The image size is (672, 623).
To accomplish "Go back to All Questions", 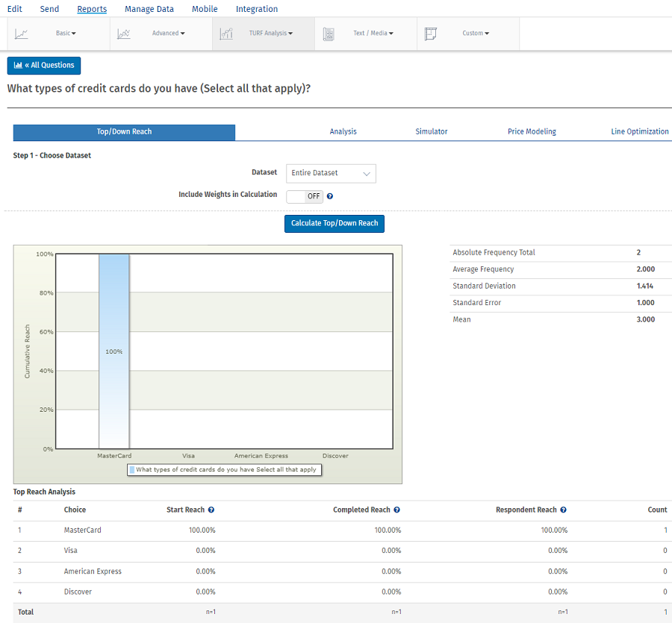I will coord(44,66).
